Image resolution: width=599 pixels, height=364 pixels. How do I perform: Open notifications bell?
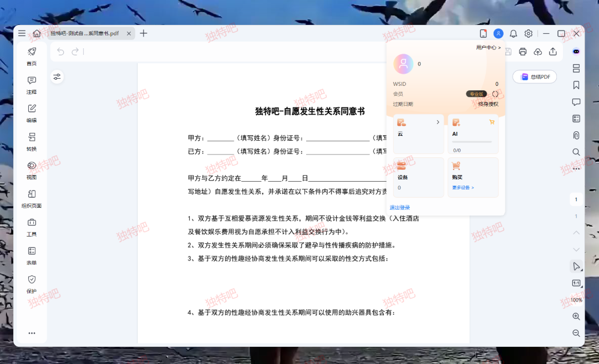pos(513,34)
